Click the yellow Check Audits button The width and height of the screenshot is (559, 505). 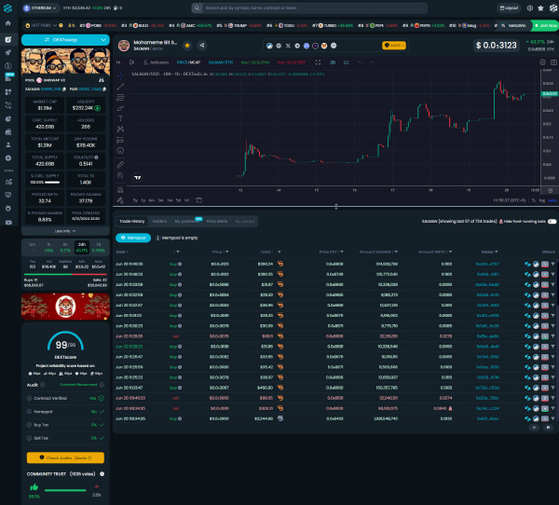click(65, 458)
